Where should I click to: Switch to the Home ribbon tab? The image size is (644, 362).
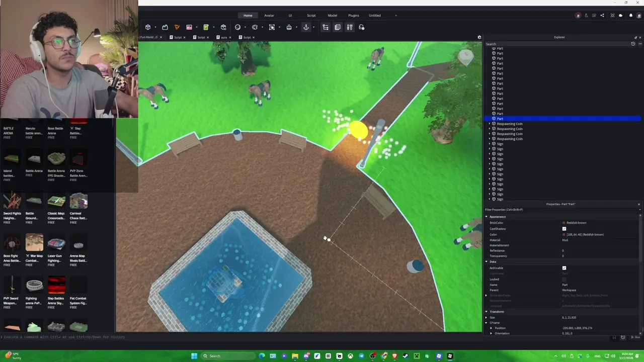pos(248,16)
